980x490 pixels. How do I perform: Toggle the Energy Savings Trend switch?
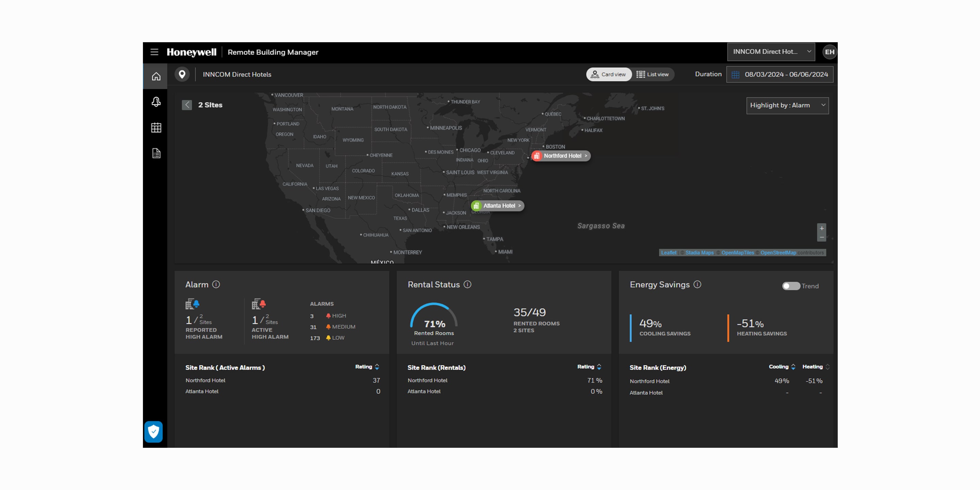[791, 286]
